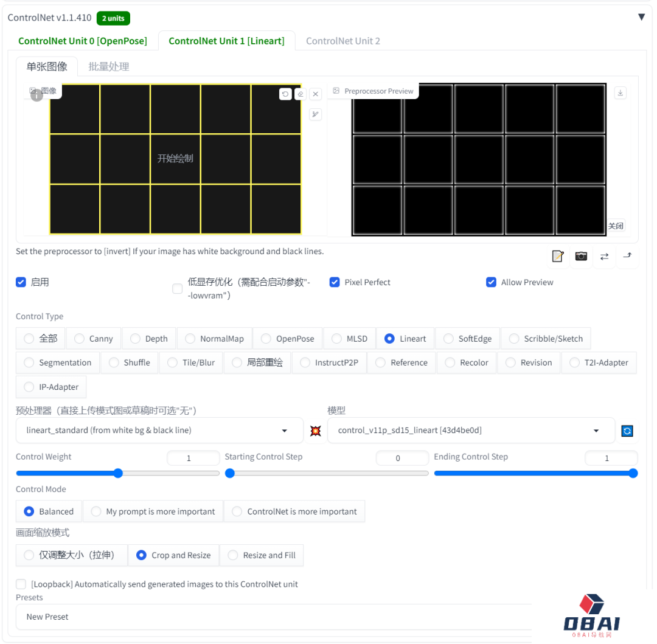Remove the image with the X icon
This screenshot has width=657, height=644.
(316, 94)
